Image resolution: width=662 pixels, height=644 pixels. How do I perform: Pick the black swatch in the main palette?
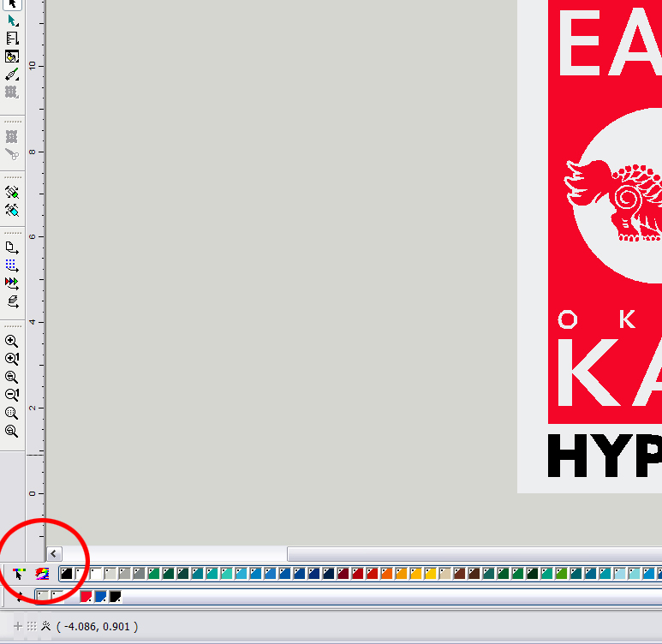[67, 574]
